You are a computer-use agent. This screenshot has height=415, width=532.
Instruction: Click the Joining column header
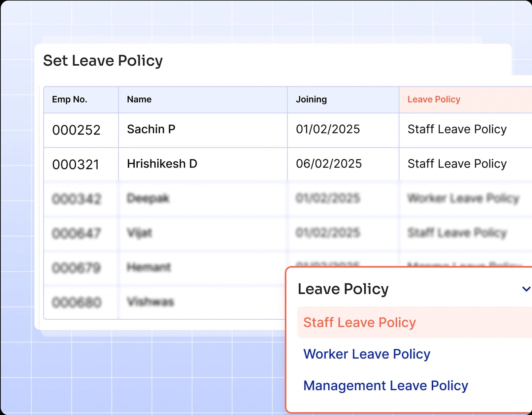click(x=311, y=99)
